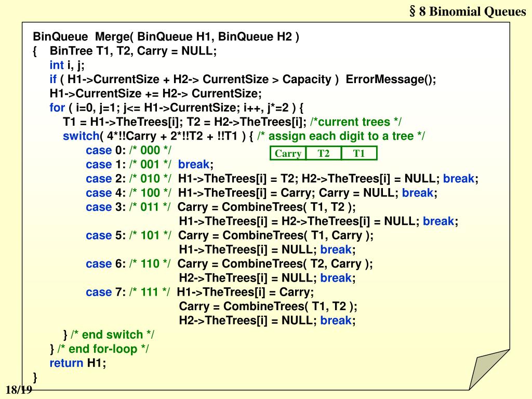The width and height of the screenshot is (532, 399).
Task: Click the 'T1' box in the green table
Action: click(x=359, y=153)
